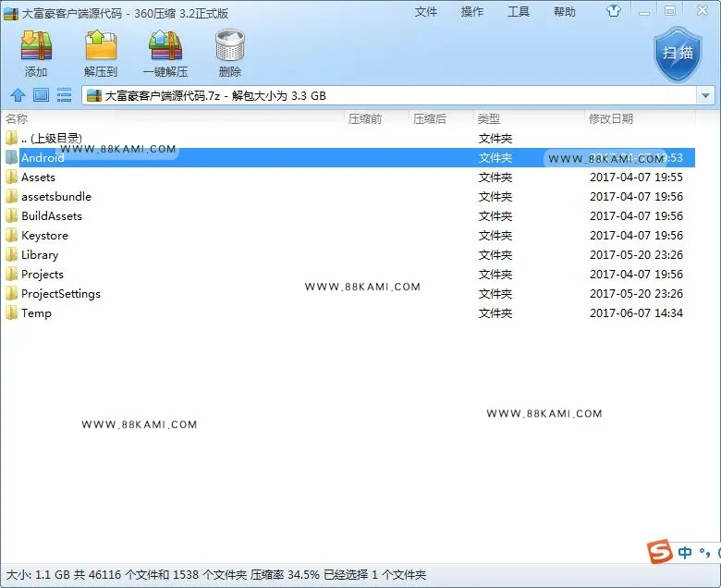Open the 操作 menu

(x=472, y=12)
